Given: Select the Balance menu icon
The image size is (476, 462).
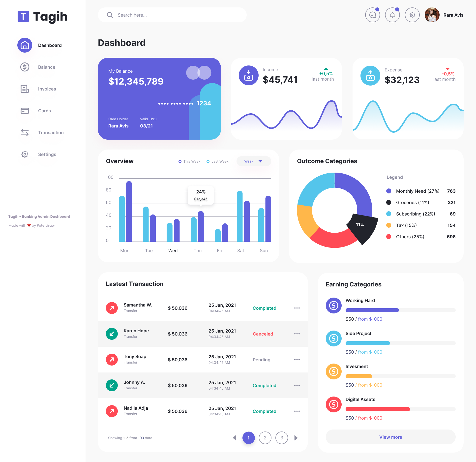Looking at the screenshot, I should click(24, 66).
